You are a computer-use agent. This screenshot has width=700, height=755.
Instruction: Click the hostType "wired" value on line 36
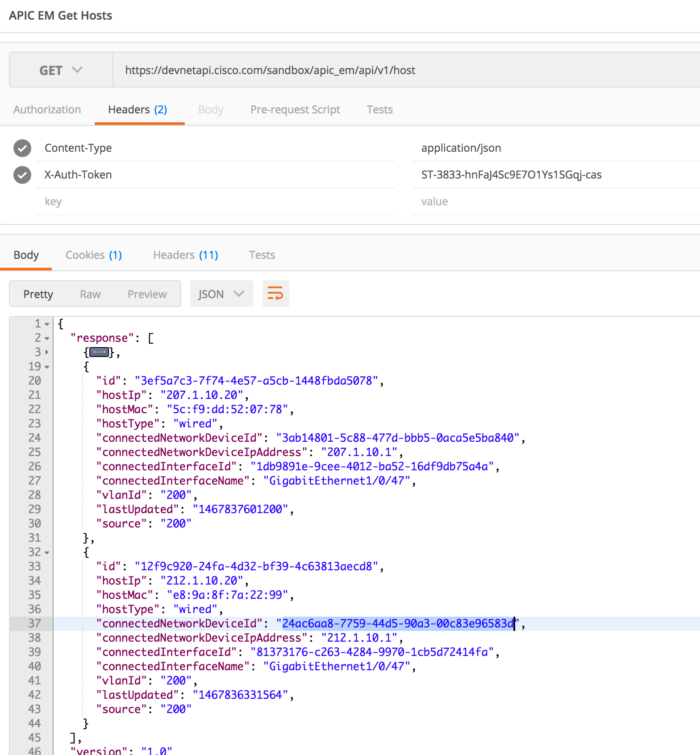tap(196, 609)
